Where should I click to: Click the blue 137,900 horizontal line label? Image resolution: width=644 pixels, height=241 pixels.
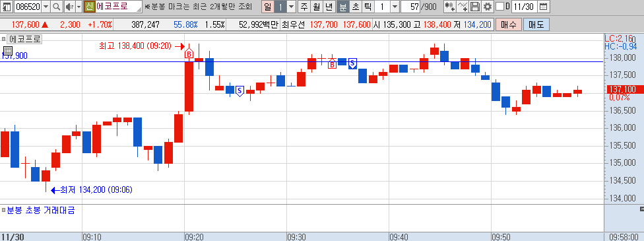pos(15,56)
